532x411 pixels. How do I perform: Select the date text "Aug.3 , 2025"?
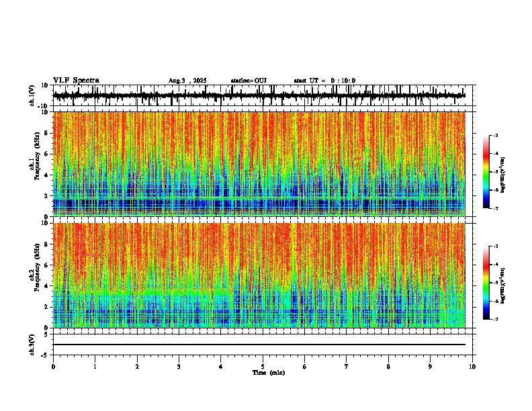point(187,81)
